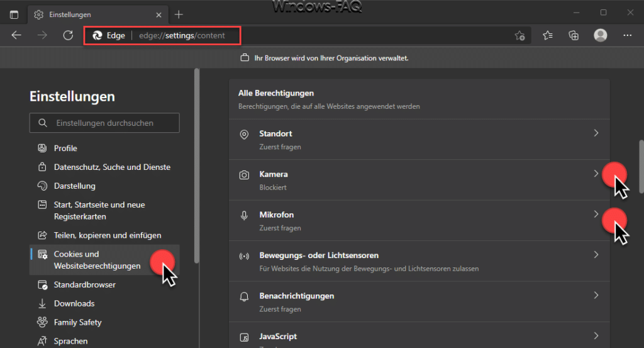Viewport: 644px width, 348px height.
Task: Expand JavaScript with its chevron
Action: tap(596, 335)
